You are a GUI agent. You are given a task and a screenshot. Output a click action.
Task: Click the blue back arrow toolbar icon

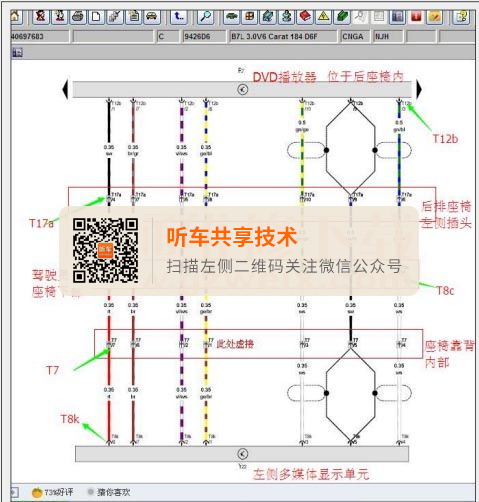click(179, 17)
